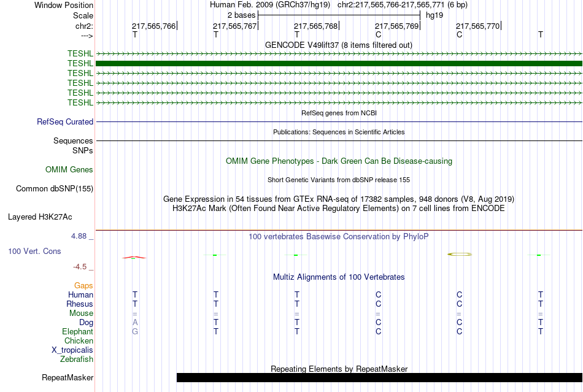Click ruler position label 217,565,770
This screenshot has height=392, width=583.
pos(478,26)
